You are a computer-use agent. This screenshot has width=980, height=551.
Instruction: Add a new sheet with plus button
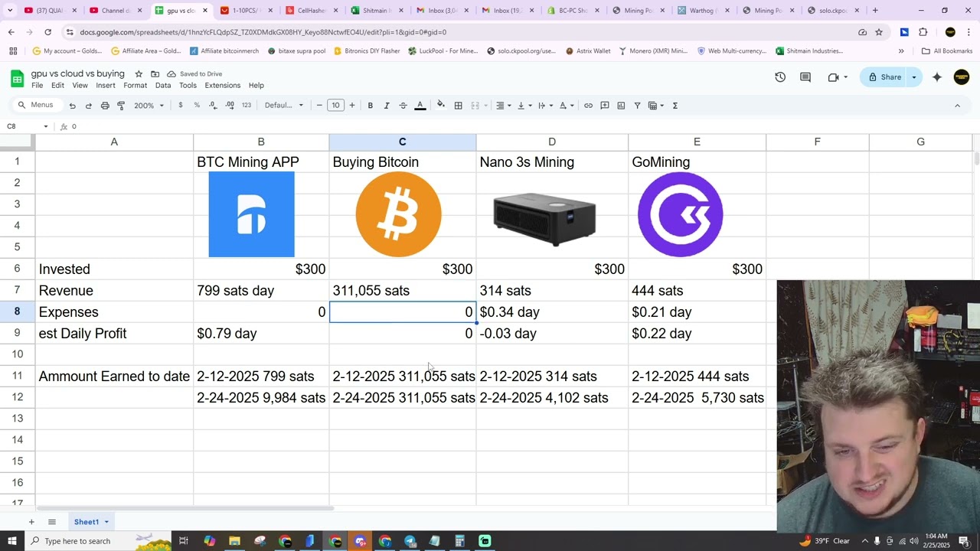pos(31,522)
